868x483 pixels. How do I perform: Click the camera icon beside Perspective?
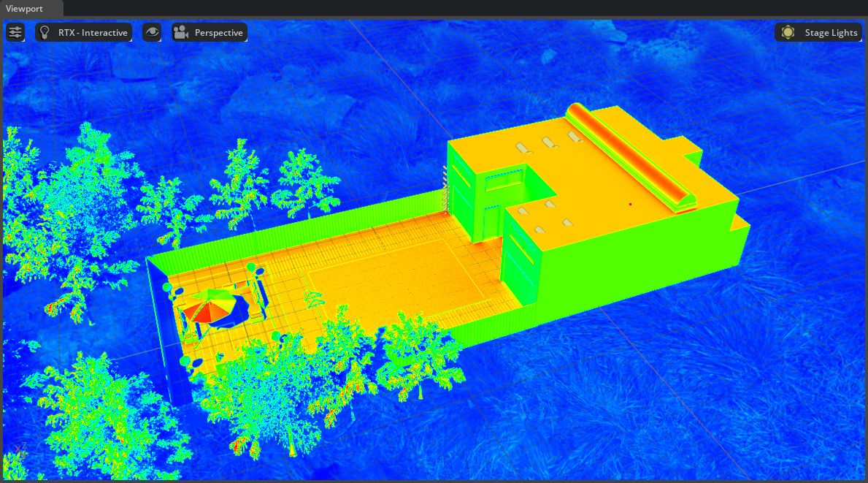click(x=181, y=32)
